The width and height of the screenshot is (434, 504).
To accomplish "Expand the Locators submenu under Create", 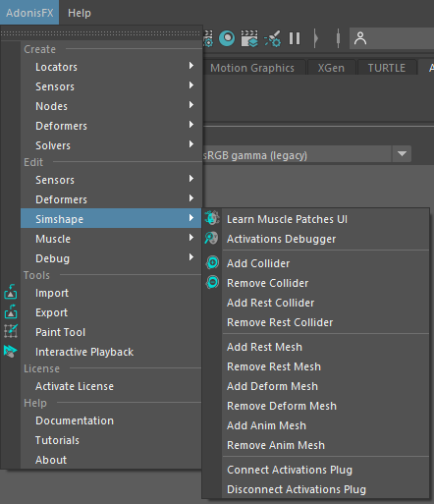I will (111, 67).
